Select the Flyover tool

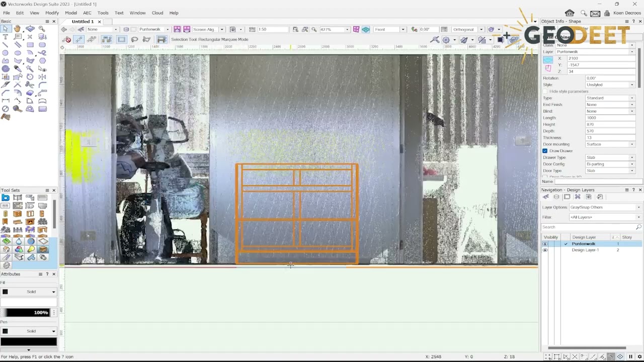pyautogui.click(x=30, y=29)
